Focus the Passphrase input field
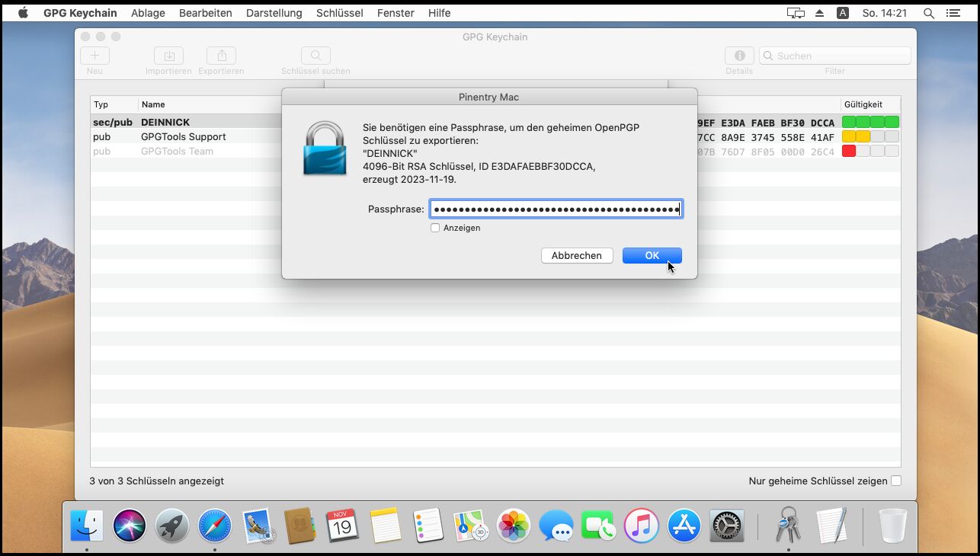Viewport: 980px width, 556px height. (x=556, y=209)
